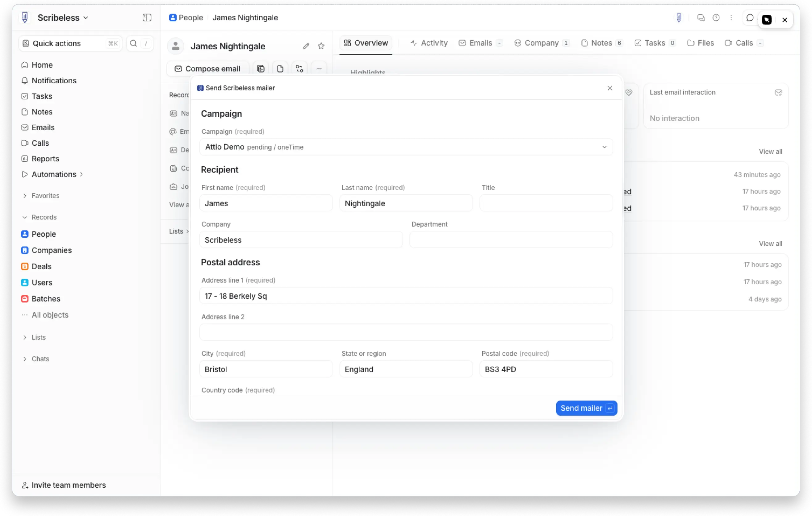Viewport: 812px width, 516px height.
Task: Switch to the record Emails tab
Action: click(480, 43)
